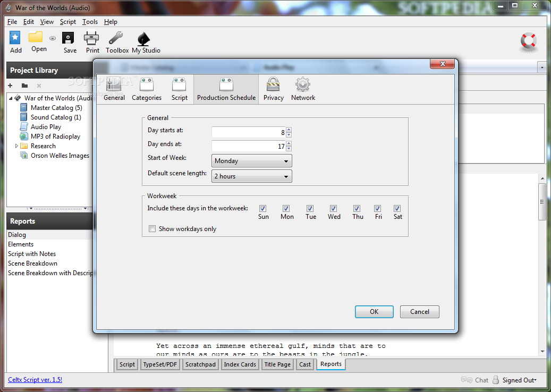The width and height of the screenshot is (551, 392).
Task: Increase Day starts at value
Action: [289, 130]
